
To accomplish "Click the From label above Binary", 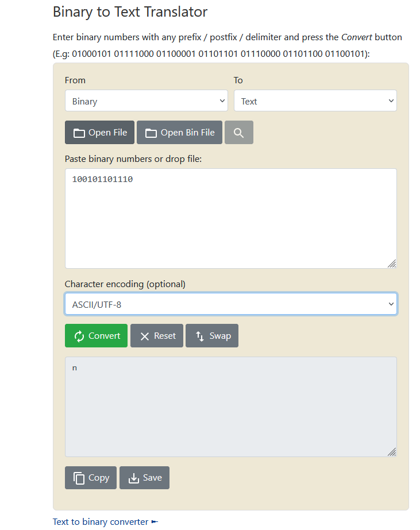I will pyautogui.click(x=75, y=80).
